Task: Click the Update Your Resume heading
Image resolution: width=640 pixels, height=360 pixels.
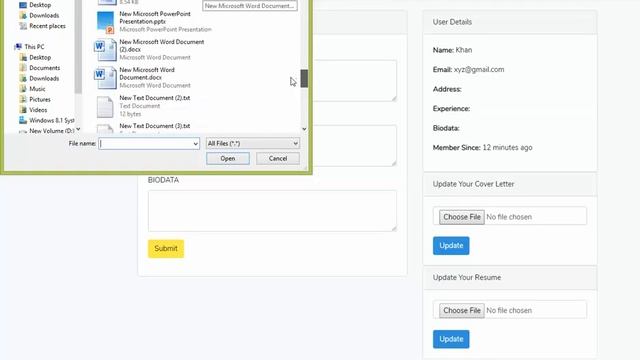Action: coord(467,278)
